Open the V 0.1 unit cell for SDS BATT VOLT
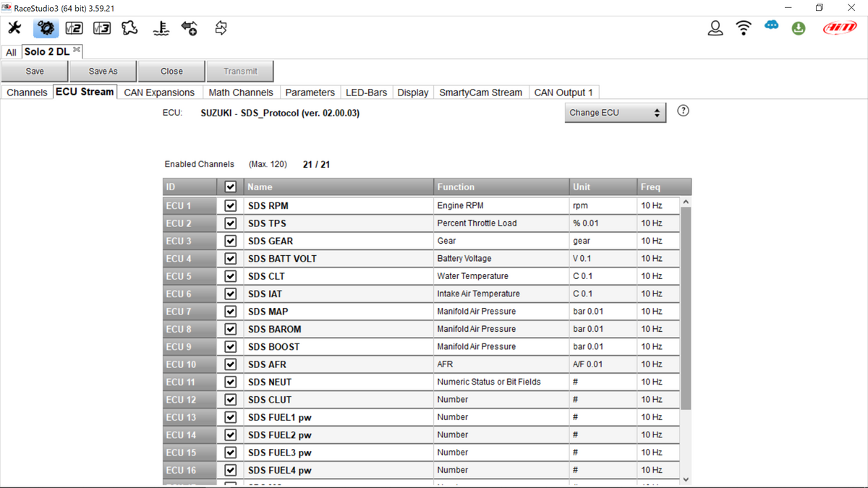This screenshot has height=488, width=868. (x=603, y=258)
